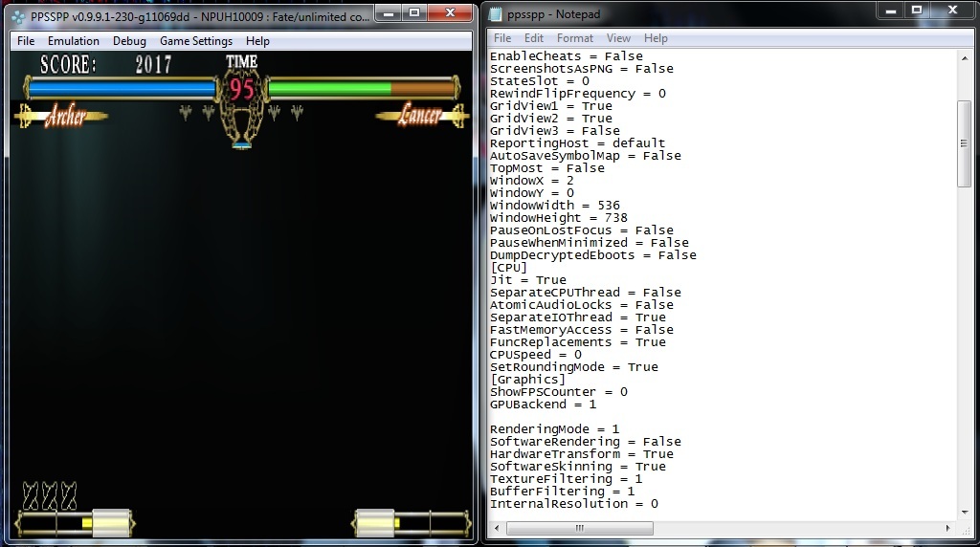Click the Notepad icon in its title bar
Screen dimensions: 980x547
(497, 15)
